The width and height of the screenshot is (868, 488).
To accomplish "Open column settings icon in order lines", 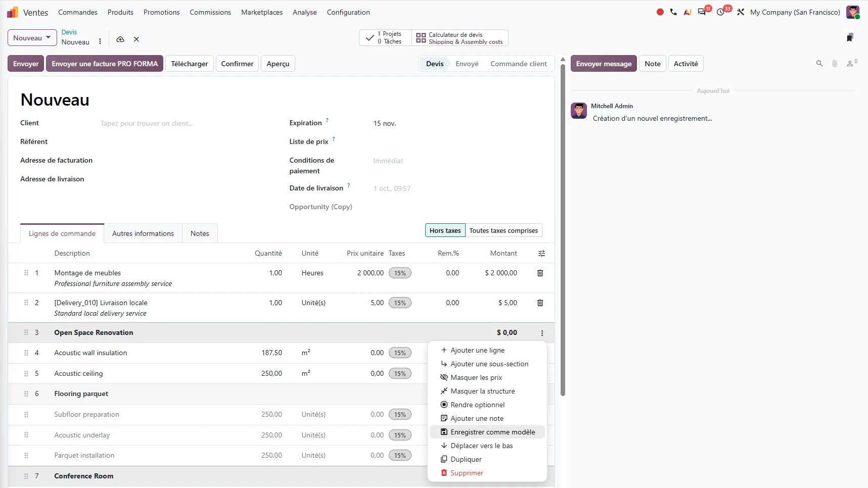I will tap(542, 254).
